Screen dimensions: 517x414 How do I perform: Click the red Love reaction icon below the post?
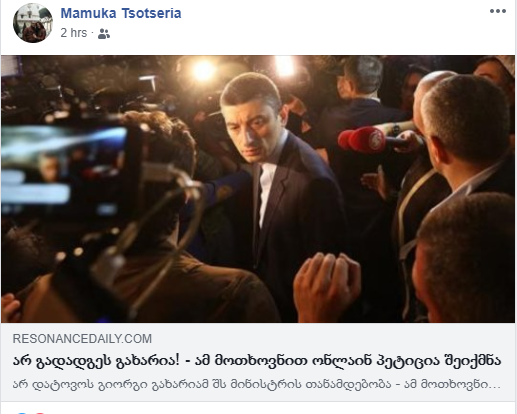click(40, 413)
